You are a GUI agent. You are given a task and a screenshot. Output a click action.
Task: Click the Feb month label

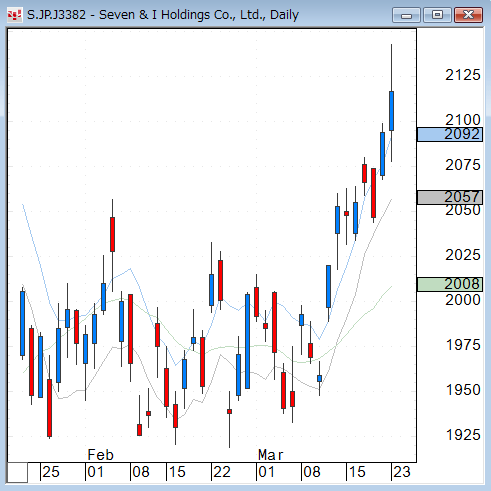coord(100,455)
